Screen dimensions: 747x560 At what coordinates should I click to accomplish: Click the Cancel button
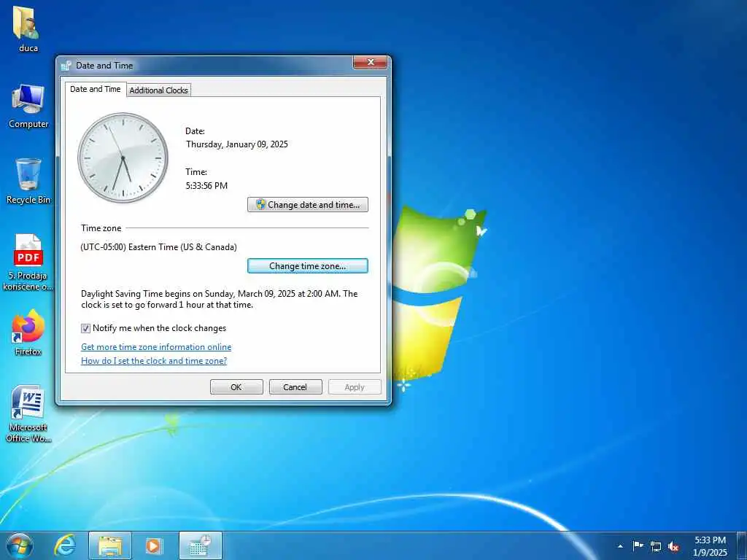click(295, 387)
